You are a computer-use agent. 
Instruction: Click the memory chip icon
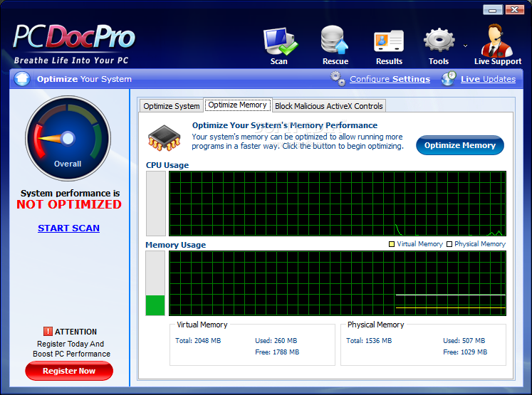click(165, 138)
